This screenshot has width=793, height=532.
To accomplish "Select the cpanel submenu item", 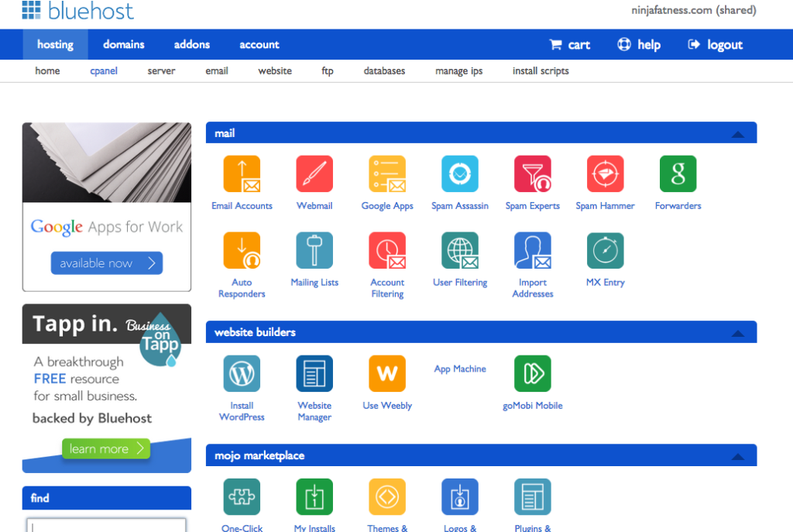I will [x=104, y=70].
